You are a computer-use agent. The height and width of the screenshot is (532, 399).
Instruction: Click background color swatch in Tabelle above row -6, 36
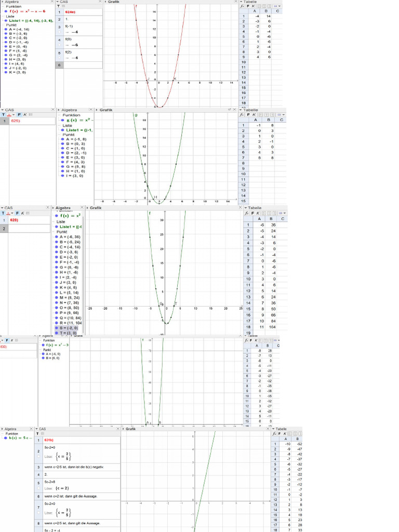pyautogui.click(x=280, y=213)
